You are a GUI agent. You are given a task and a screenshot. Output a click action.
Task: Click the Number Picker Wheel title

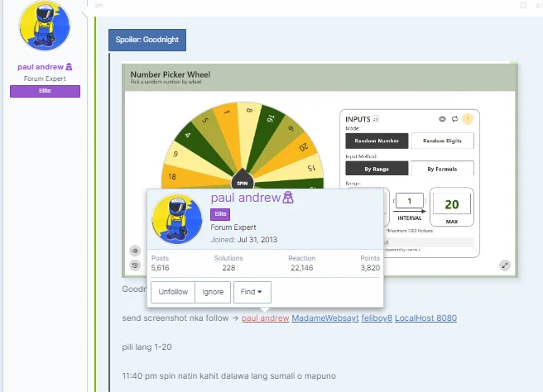click(170, 74)
